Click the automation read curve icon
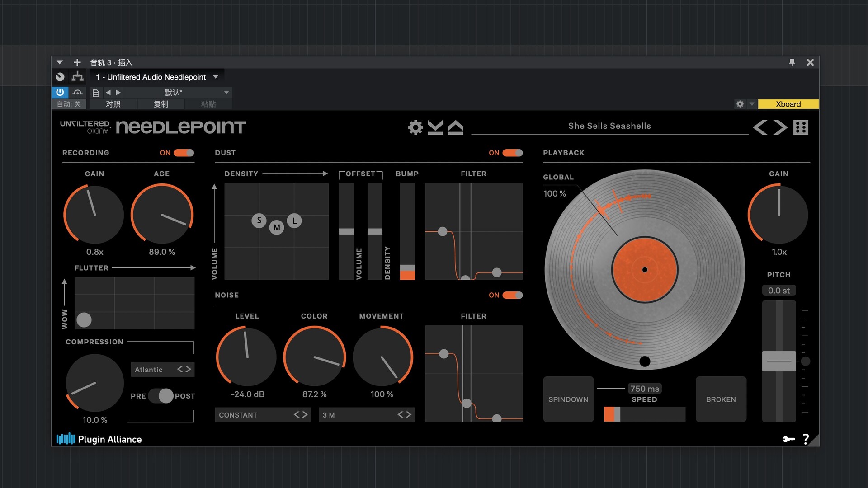 point(77,92)
